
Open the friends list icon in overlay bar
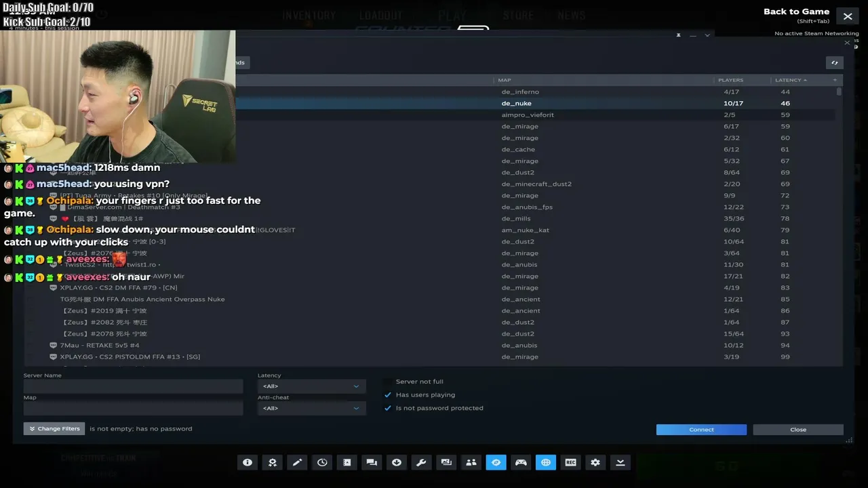[x=471, y=462]
